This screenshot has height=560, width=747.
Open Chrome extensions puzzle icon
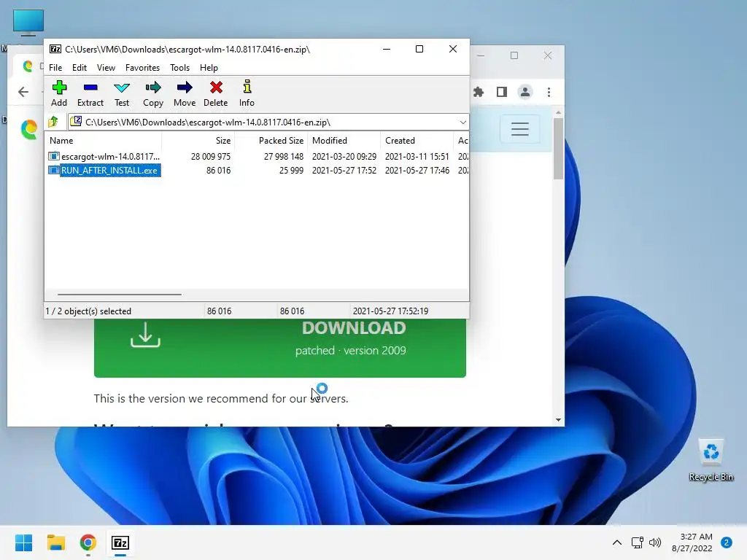pyautogui.click(x=479, y=92)
